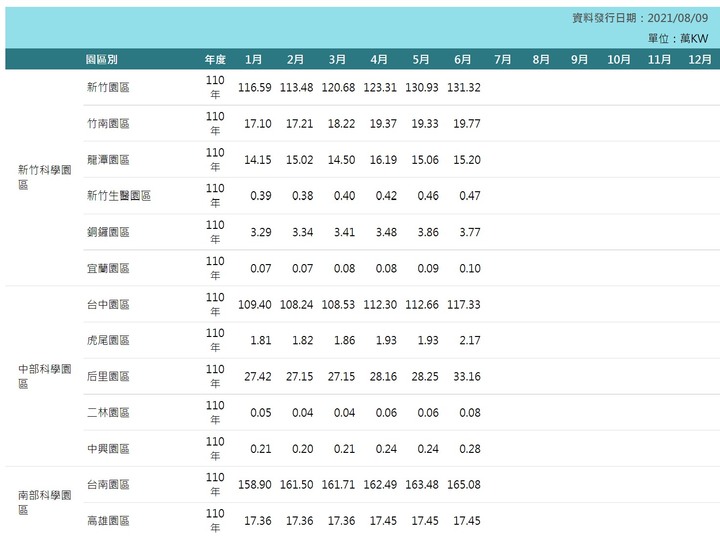Select the 10月 column header
This screenshot has width=720, height=537.
619,60
